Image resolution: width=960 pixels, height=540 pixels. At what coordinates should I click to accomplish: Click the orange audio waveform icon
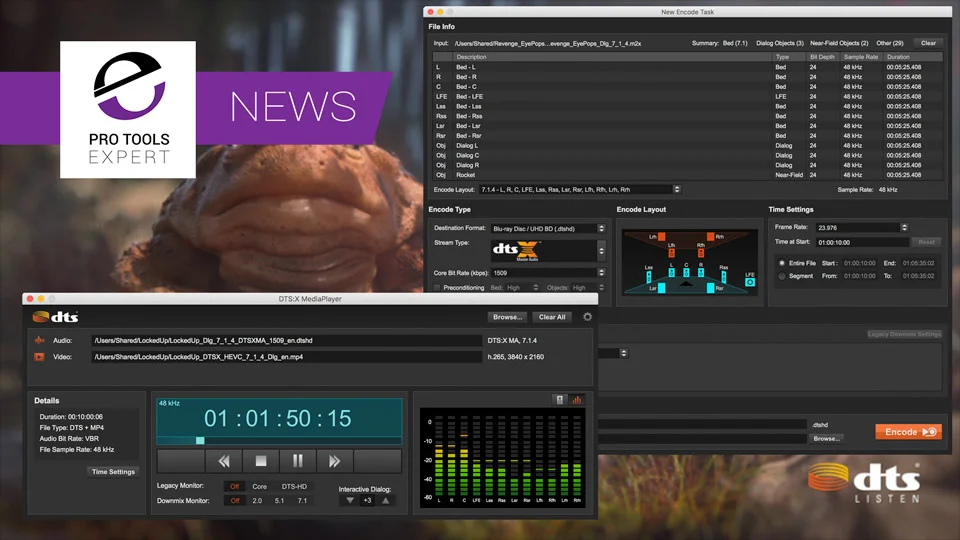(x=39, y=340)
